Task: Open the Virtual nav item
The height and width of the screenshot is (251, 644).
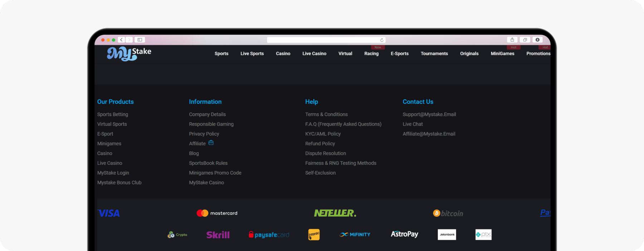Action: coord(345,54)
